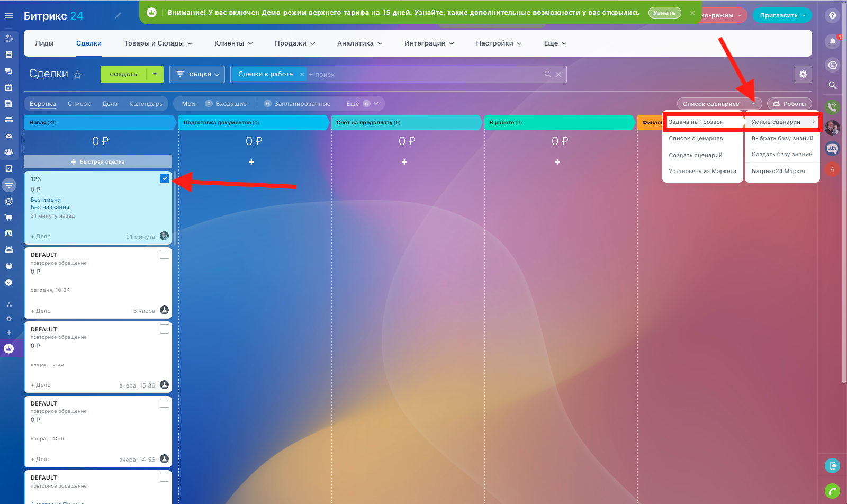The width and height of the screenshot is (847, 504).
Task: Expand the Аналитика menu
Action: tap(360, 43)
